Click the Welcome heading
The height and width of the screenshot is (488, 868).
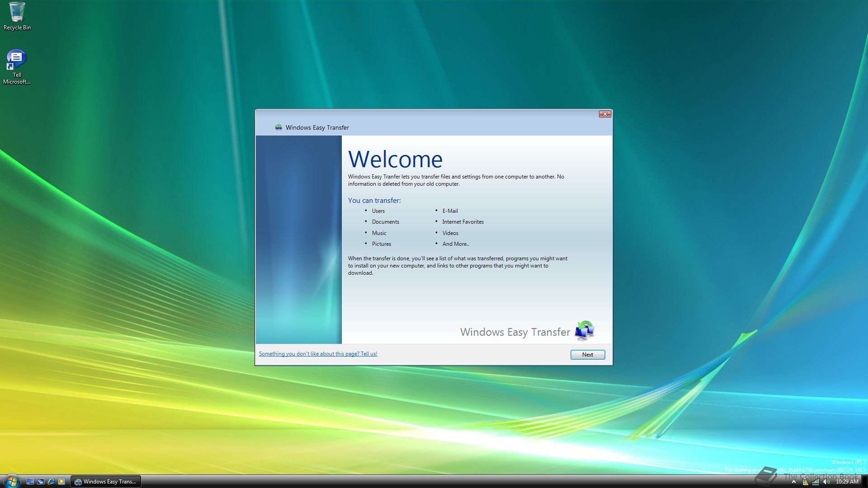(x=396, y=159)
